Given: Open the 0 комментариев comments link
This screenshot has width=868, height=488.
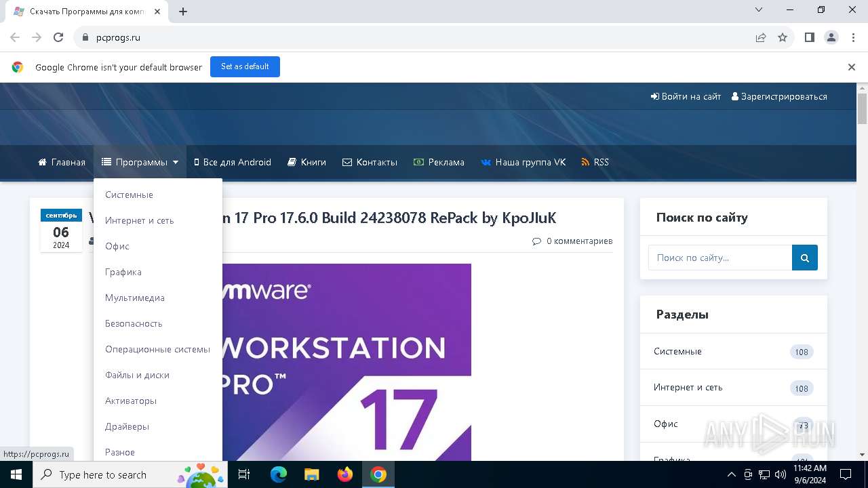Looking at the screenshot, I should (x=572, y=241).
